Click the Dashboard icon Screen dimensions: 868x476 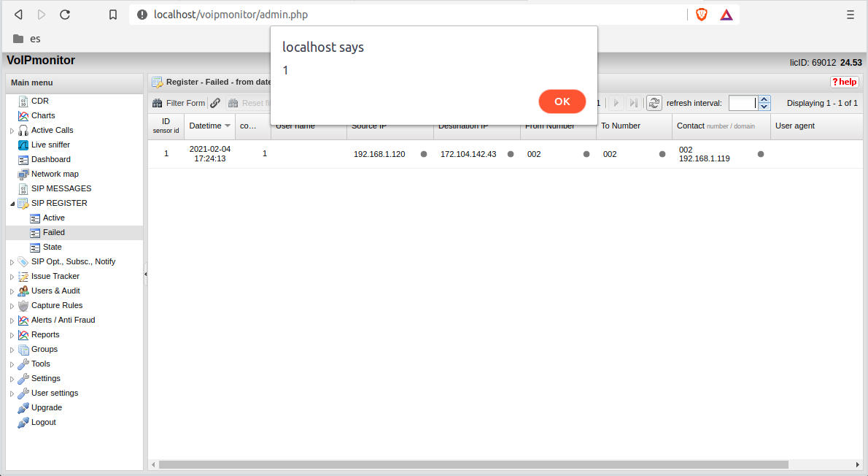coord(22,159)
